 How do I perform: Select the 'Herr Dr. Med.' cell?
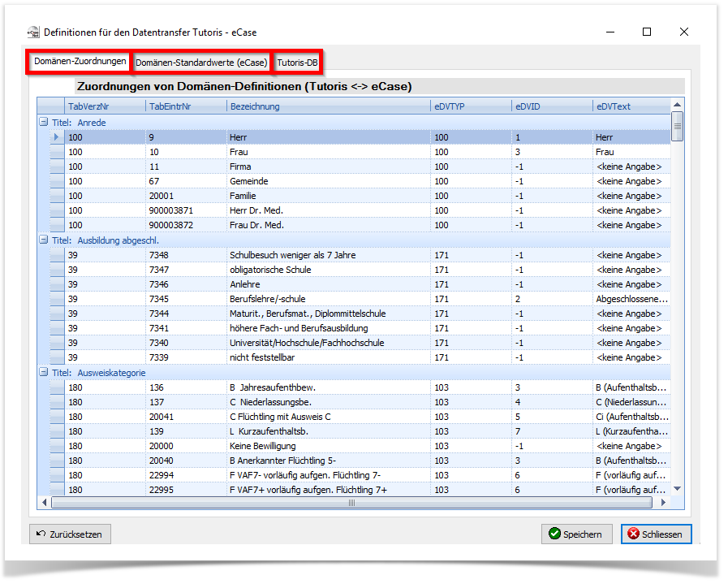coord(328,210)
